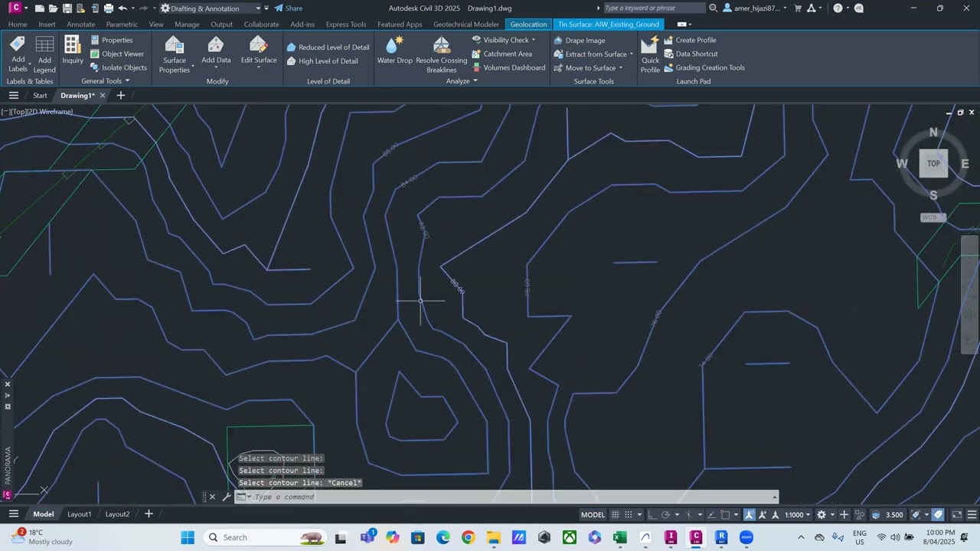Open the Visibility Check dropdown
The height and width of the screenshot is (551, 980).
pyautogui.click(x=534, y=40)
